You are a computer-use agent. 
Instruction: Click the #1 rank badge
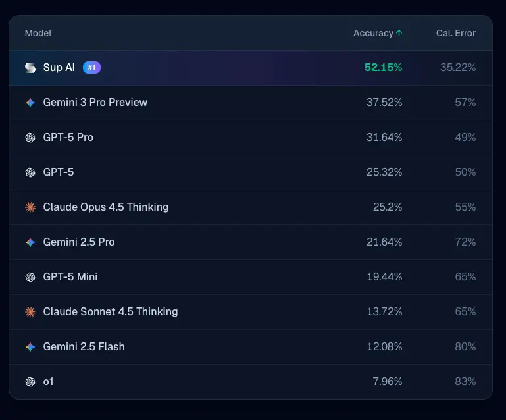[x=91, y=67]
